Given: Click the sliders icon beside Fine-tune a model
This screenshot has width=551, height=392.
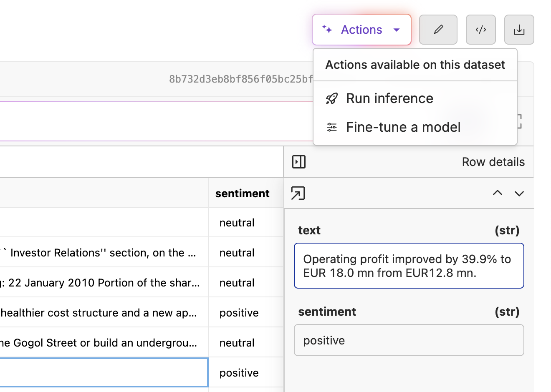Looking at the screenshot, I should pos(332,127).
